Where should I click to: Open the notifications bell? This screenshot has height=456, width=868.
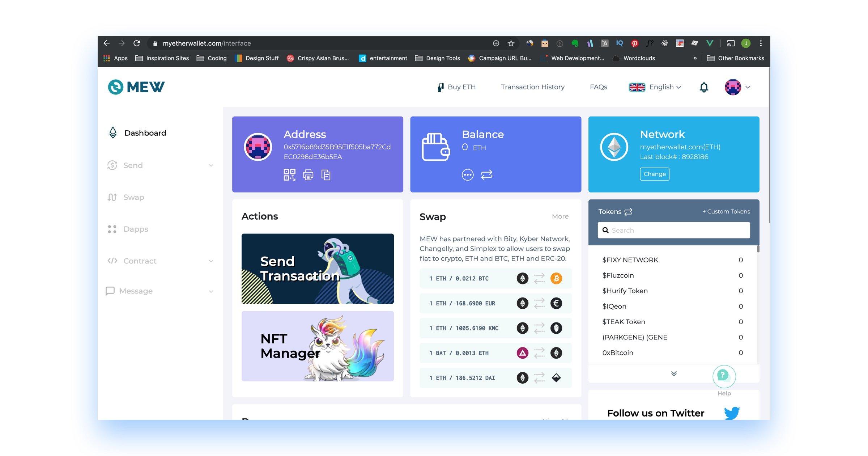704,87
